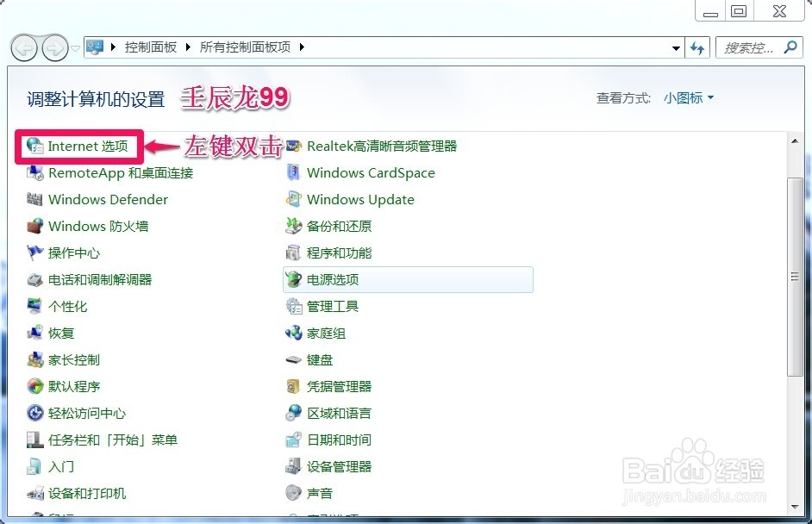Click the Windows 防火墙 icon
This screenshot has width=812, height=524.
[34, 227]
